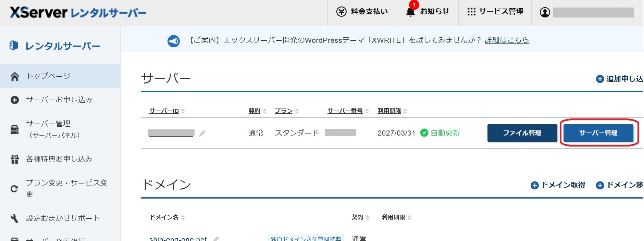Click pencil edit icon next to server ID

point(202,133)
